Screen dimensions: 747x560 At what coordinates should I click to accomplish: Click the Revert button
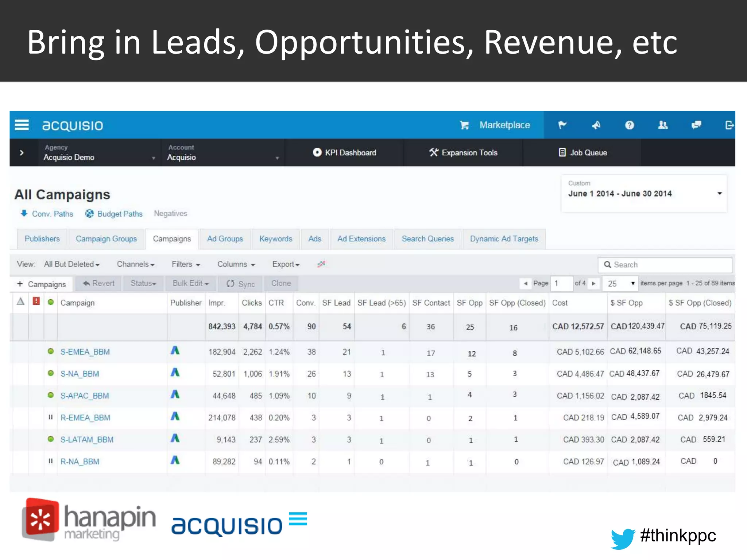98,283
